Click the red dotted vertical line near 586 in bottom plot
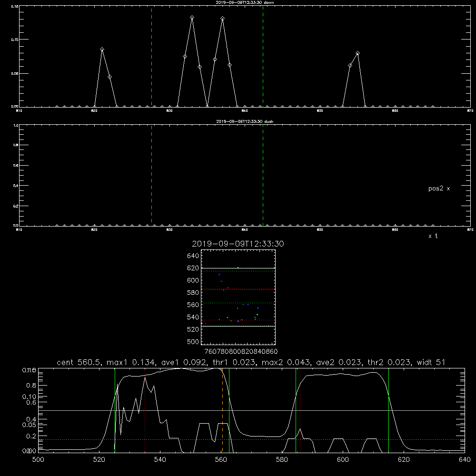 tap(300, 410)
